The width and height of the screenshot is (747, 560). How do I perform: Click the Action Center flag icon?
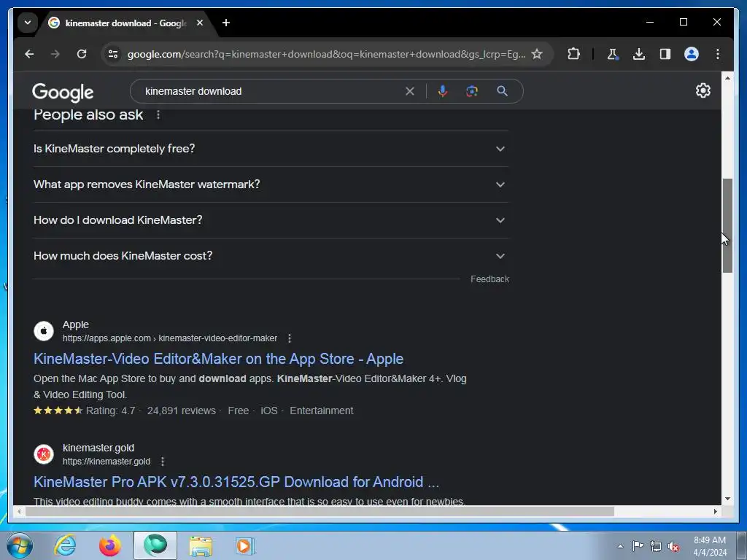pos(638,546)
